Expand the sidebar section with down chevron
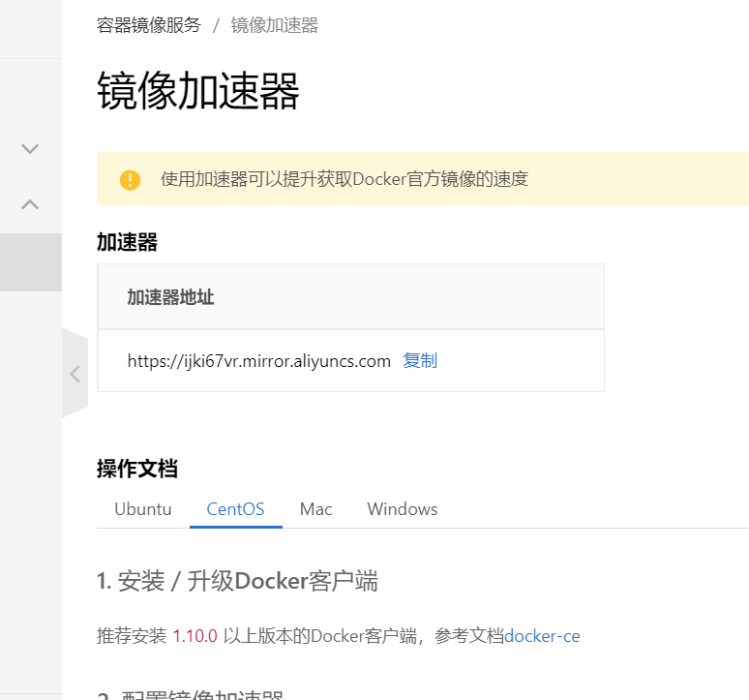Image resolution: width=749 pixels, height=700 pixels. 30,148
